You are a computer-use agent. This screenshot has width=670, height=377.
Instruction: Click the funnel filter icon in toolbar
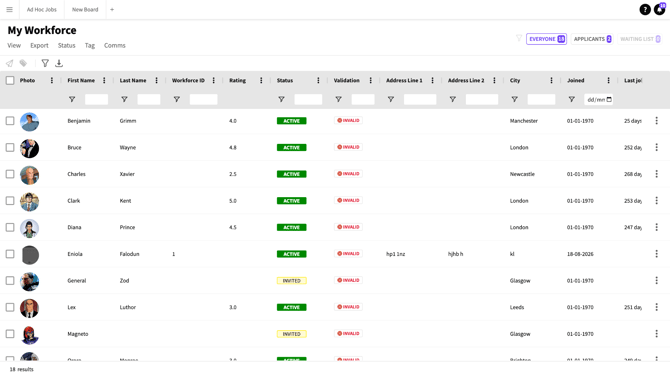point(45,63)
